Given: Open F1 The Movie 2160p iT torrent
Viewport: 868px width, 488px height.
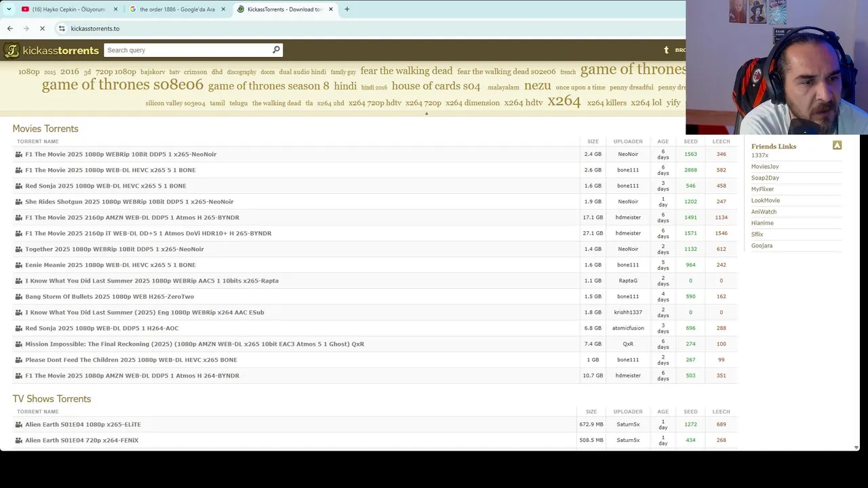Looking at the screenshot, I should [x=148, y=233].
